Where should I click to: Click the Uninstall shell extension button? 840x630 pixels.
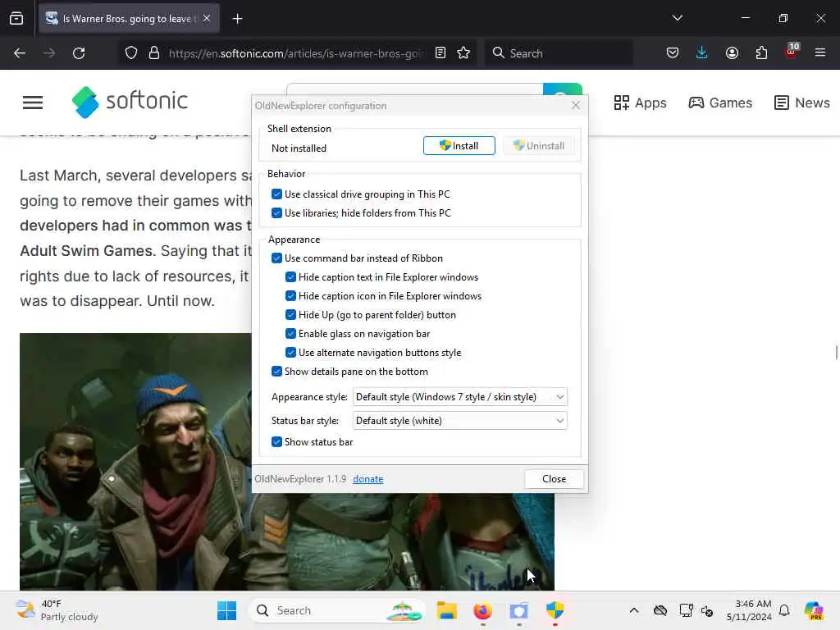[539, 146]
